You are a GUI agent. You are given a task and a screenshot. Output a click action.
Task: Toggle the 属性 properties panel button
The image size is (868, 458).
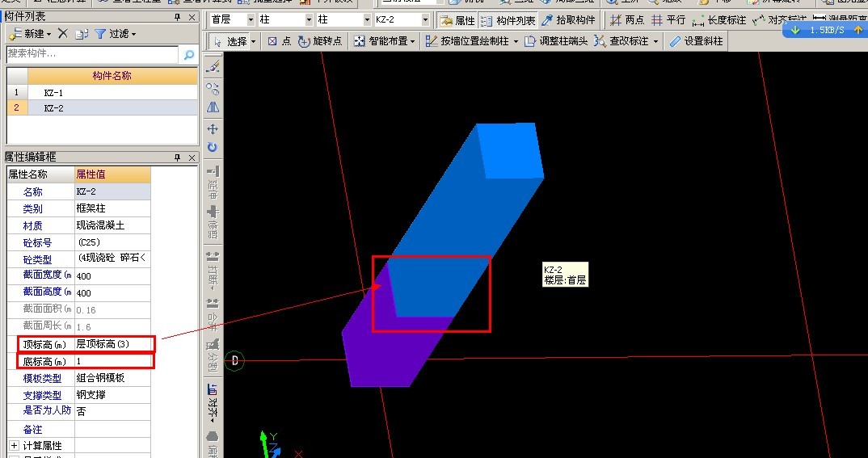point(457,20)
